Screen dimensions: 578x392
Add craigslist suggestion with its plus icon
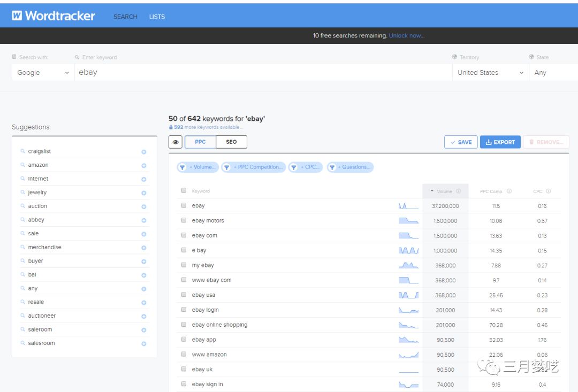point(144,152)
